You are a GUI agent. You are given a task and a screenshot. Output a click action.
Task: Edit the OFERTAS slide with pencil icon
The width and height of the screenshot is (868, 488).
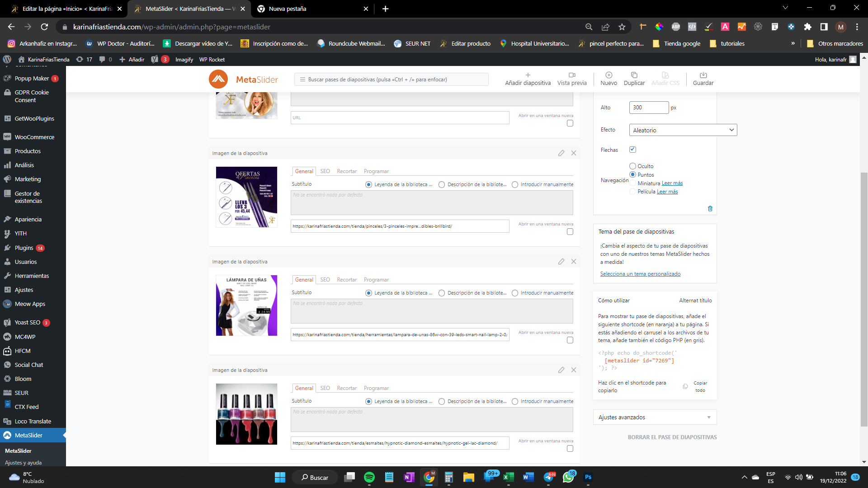tap(561, 153)
